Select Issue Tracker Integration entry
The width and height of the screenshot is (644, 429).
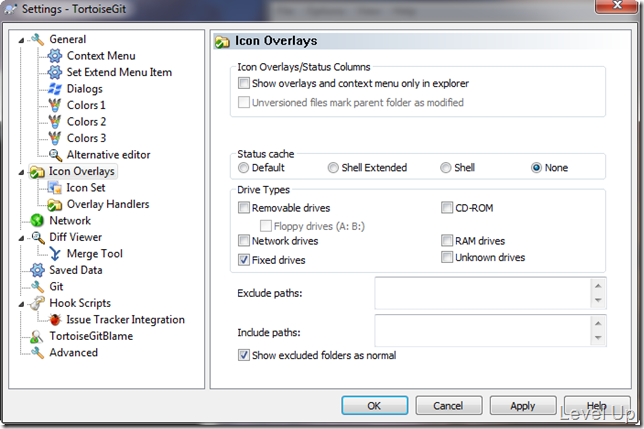click(125, 319)
